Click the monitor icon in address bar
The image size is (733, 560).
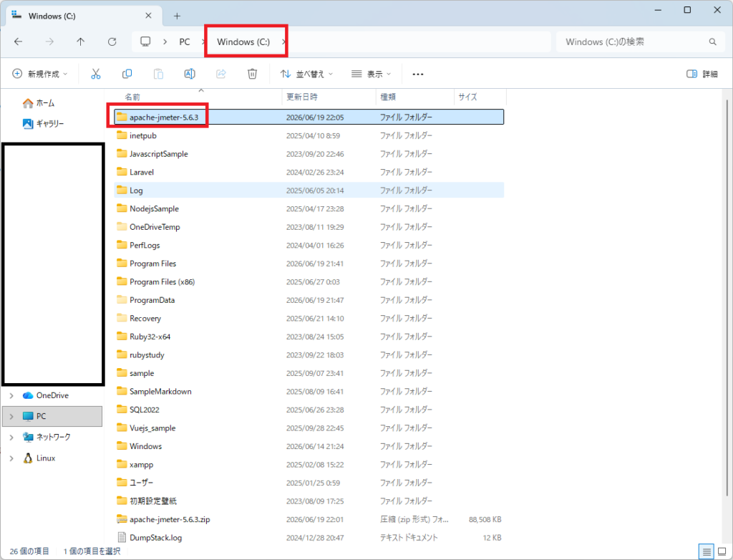pyautogui.click(x=145, y=42)
